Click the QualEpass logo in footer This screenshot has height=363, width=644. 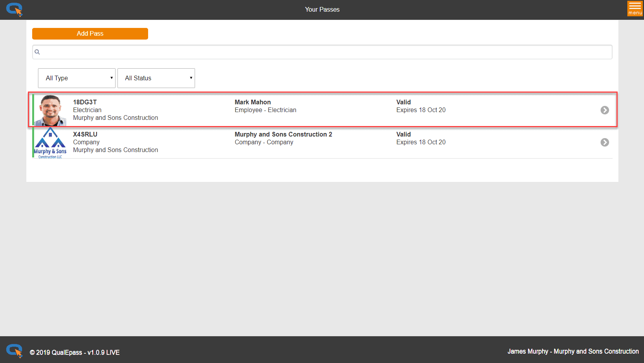(14, 351)
